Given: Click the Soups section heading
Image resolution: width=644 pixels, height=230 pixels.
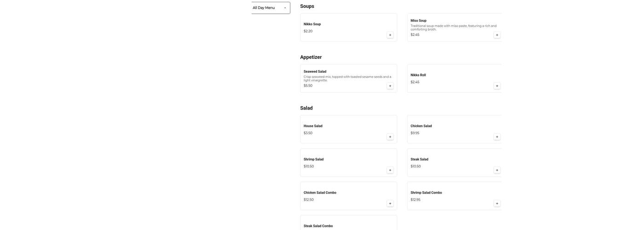Looking at the screenshot, I should click(x=307, y=6).
